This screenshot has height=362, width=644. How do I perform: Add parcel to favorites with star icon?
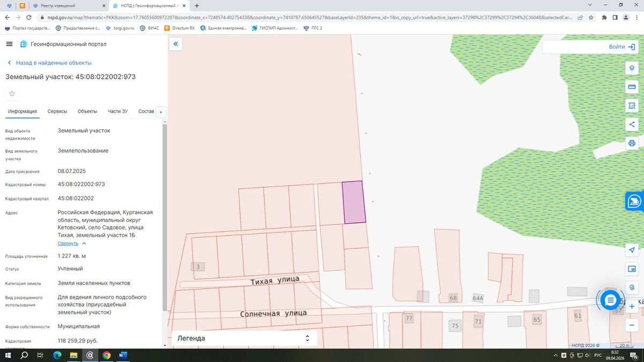click(12, 93)
